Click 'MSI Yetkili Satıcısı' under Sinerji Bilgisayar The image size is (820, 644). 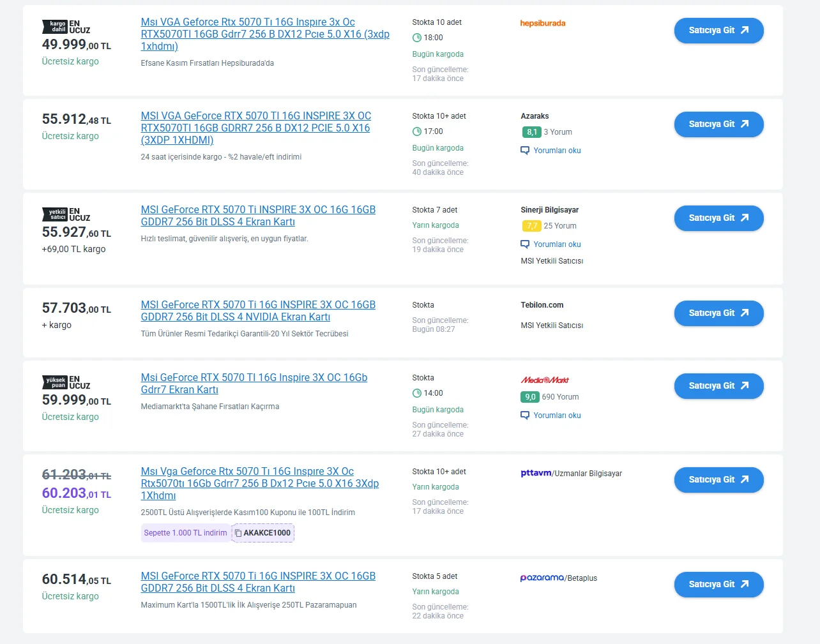click(552, 261)
